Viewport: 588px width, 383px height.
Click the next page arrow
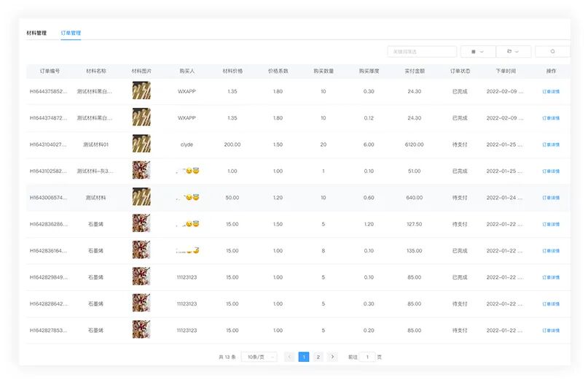click(x=332, y=357)
